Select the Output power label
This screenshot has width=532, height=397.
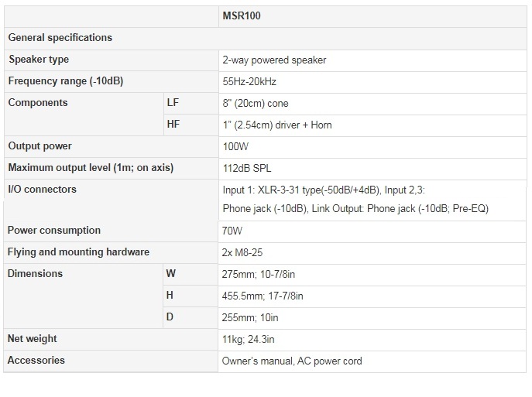tap(39, 146)
